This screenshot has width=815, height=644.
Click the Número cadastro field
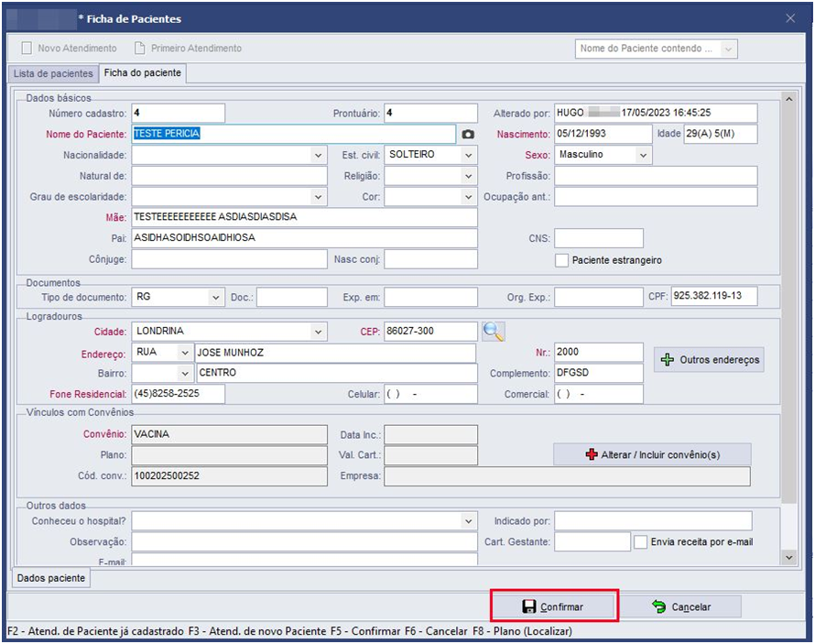[x=179, y=114]
